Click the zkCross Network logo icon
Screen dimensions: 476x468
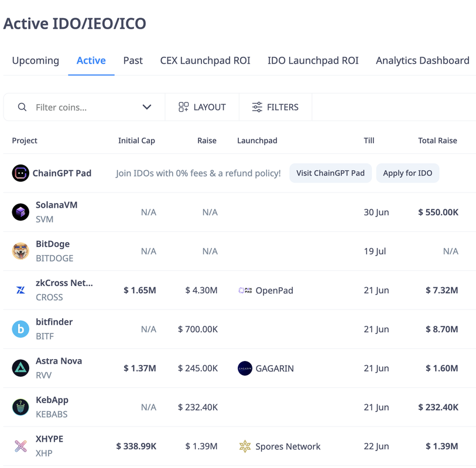[x=20, y=290]
